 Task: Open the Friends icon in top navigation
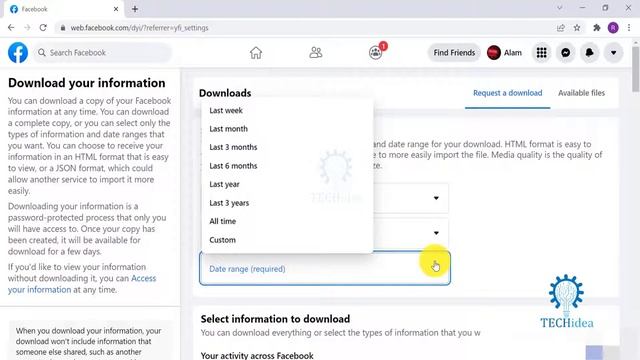tap(316, 53)
